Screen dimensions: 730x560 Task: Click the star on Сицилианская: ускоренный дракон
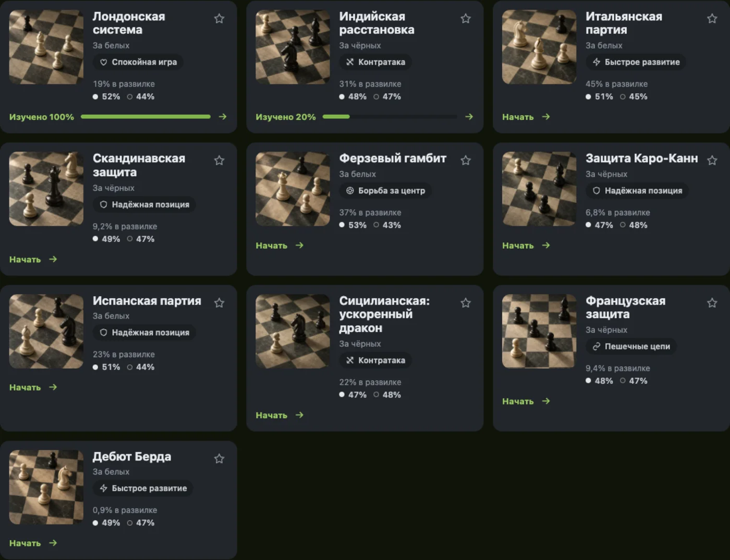click(466, 303)
